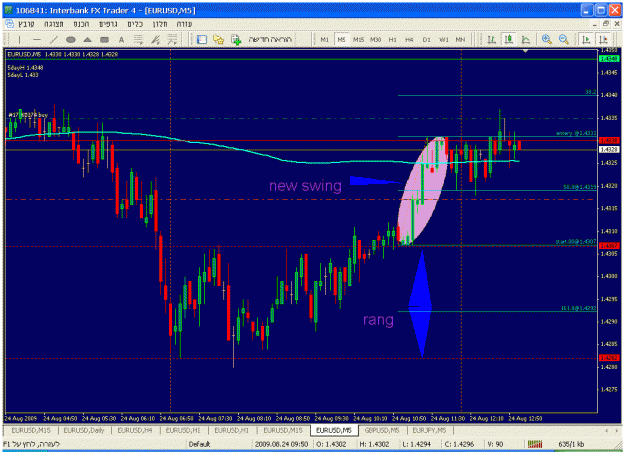
Task: Zoom out on the chart
Action: click(564, 39)
